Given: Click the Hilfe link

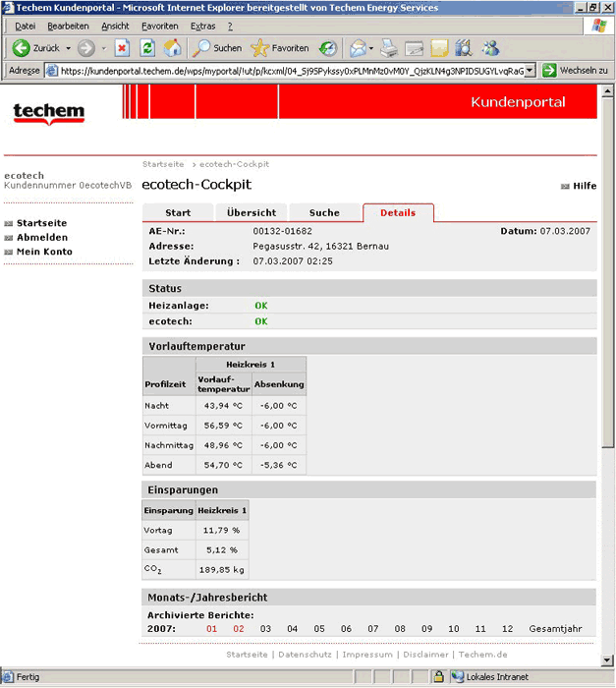Looking at the screenshot, I should [585, 186].
